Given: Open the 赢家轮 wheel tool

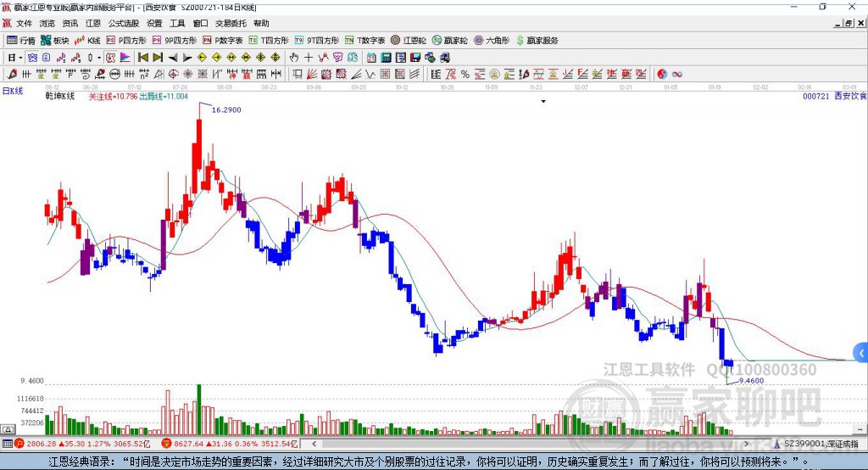Looking at the screenshot, I should [450, 41].
